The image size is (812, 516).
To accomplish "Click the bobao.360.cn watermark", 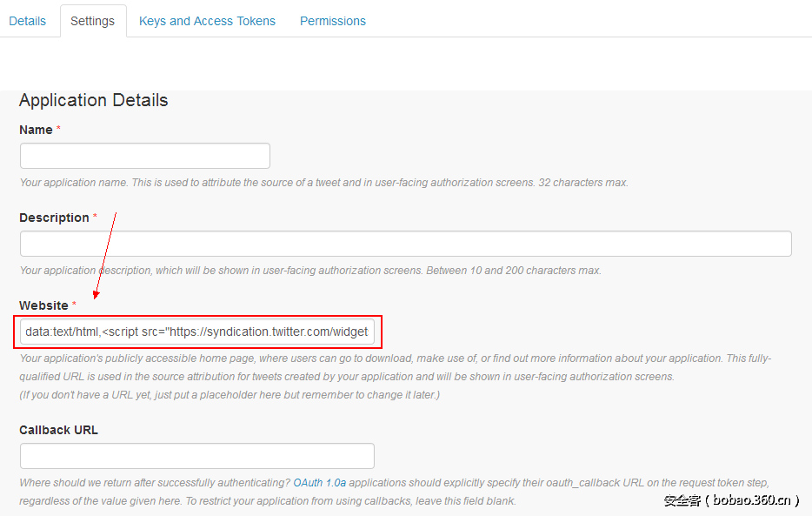I will click(x=730, y=500).
